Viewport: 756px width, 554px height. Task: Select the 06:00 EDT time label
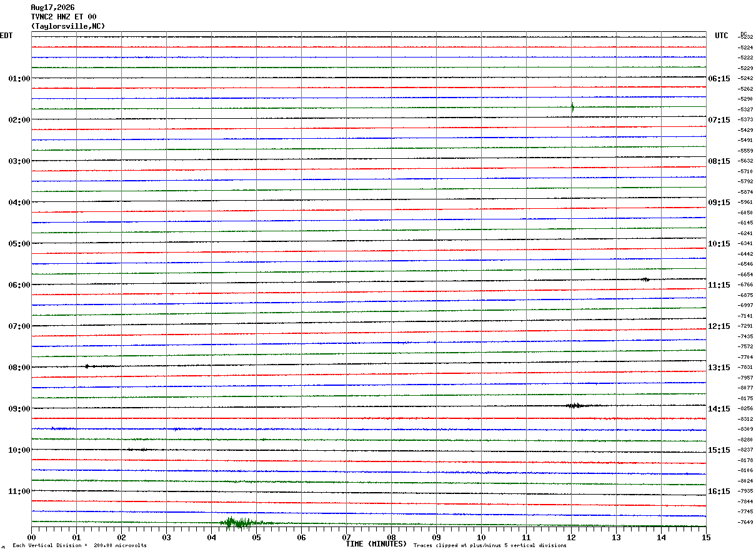19,285
